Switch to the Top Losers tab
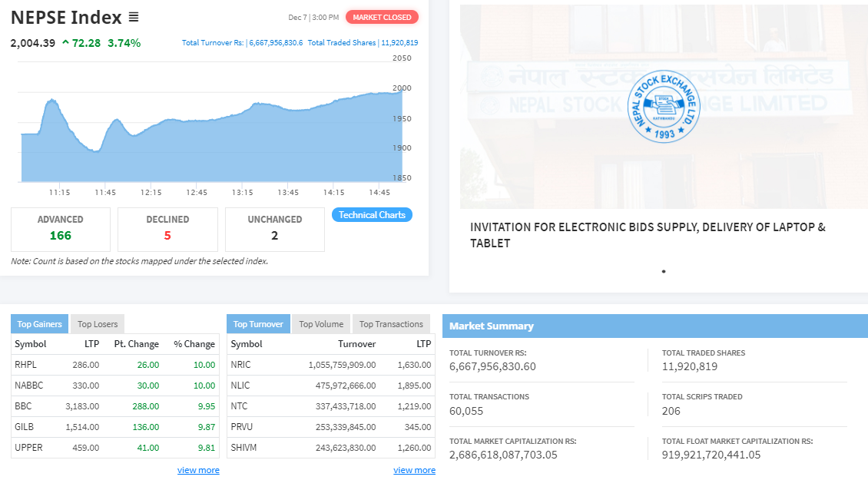This screenshot has width=868, height=480. coord(98,324)
